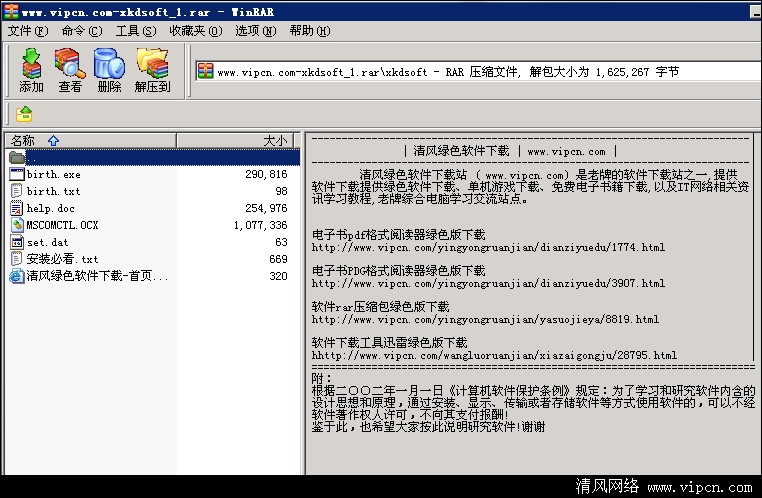Click the 删除 (Delete) toolbar icon
762x498 pixels.
coord(109,69)
